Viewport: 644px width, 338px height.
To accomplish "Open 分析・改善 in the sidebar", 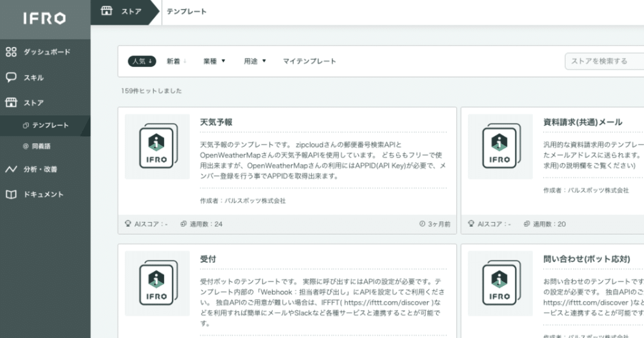I will coord(40,169).
